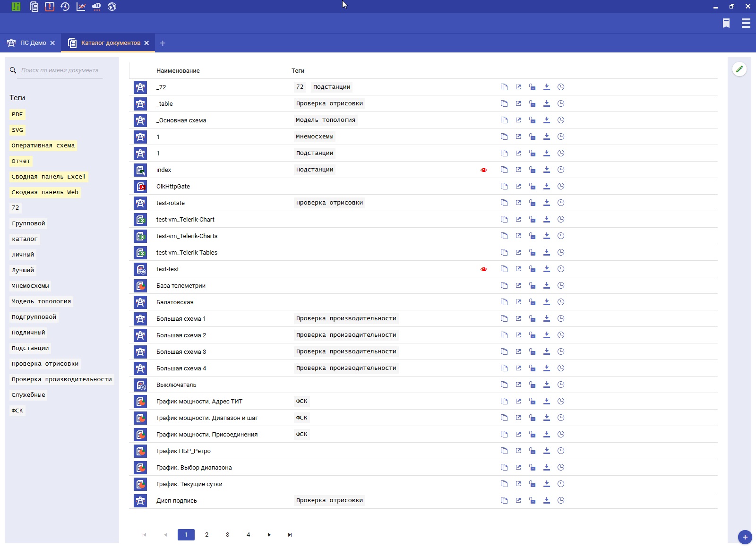The width and height of the screenshot is (756, 548).
Task: Click the document name search field
Action: pyautogui.click(x=60, y=70)
